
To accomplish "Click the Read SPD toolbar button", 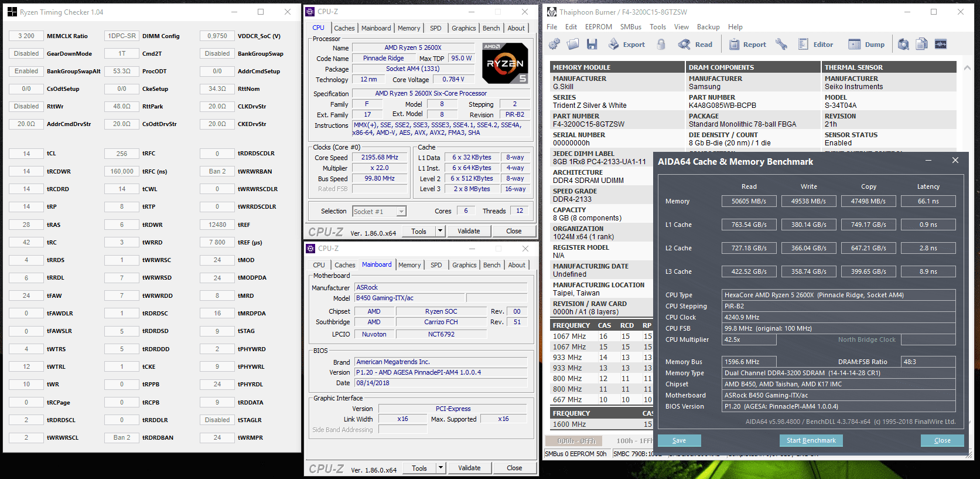I will pyautogui.click(x=695, y=44).
